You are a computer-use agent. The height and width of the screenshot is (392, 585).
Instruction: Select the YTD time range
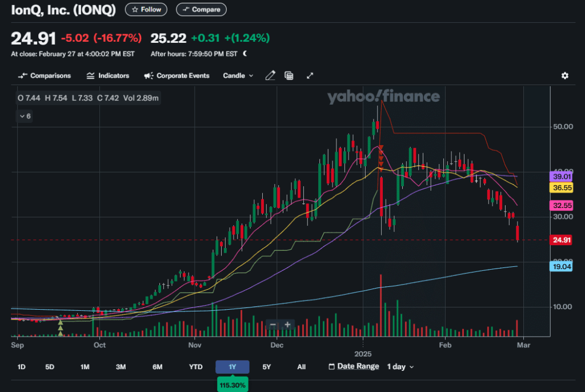195,367
